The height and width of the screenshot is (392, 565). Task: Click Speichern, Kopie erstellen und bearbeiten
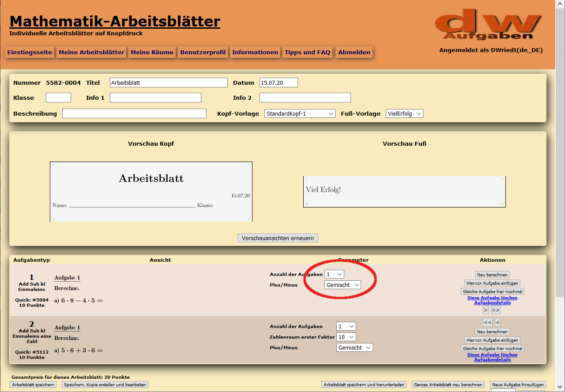[x=105, y=384]
